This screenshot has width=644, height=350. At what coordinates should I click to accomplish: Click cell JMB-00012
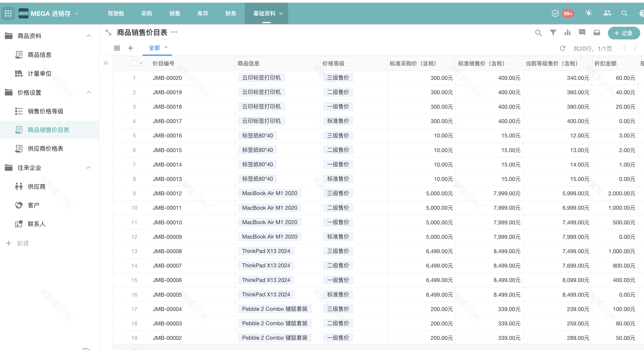coord(167,193)
